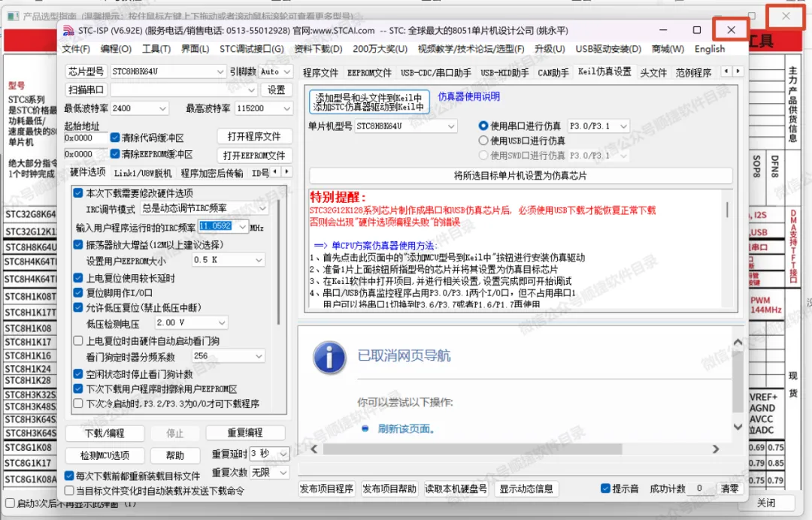812x520 pixels.
Task: Open IRC调节模式 dropdown
Action: point(204,208)
